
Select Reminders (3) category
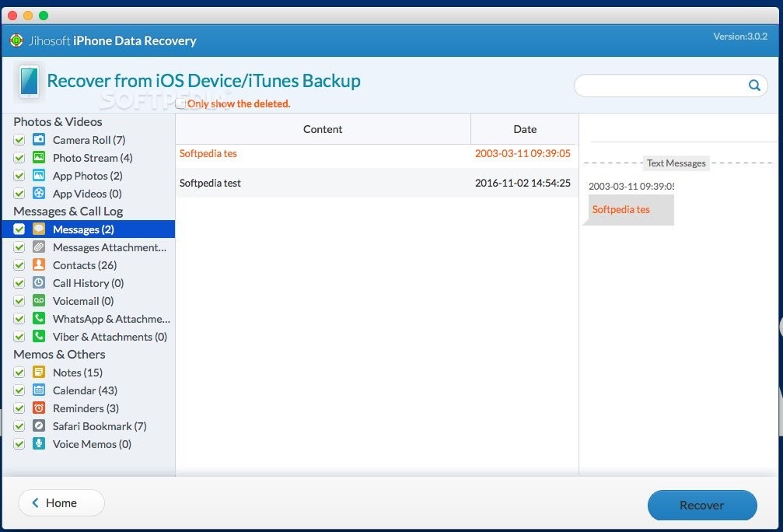point(86,408)
